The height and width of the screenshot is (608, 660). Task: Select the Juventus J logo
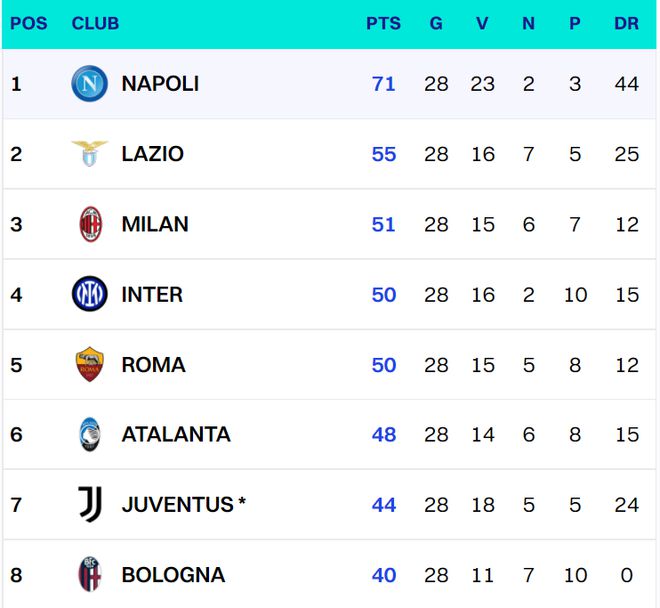(90, 504)
